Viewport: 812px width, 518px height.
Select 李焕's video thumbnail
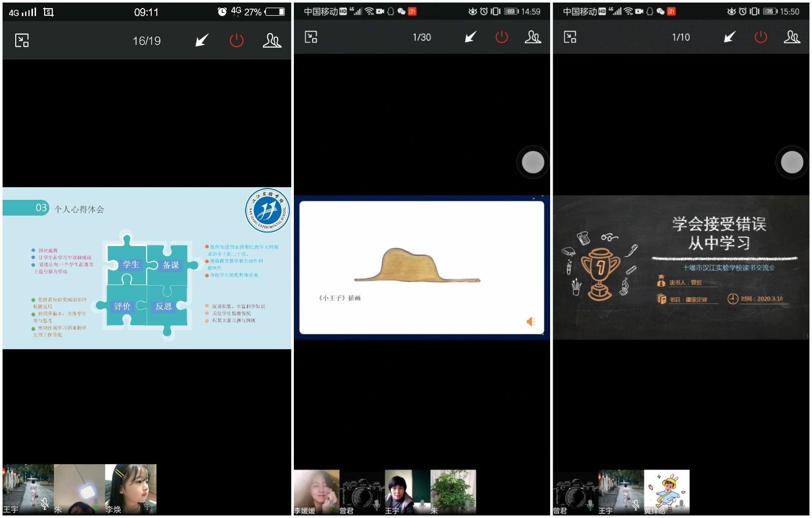(x=130, y=489)
